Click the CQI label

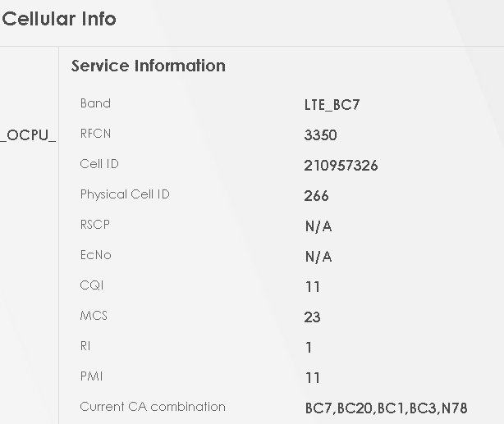pos(92,285)
